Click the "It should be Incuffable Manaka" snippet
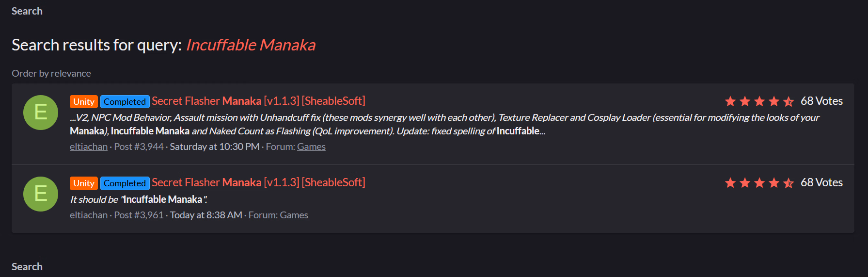This screenshot has width=868, height=277. click(x=139, y=199)
